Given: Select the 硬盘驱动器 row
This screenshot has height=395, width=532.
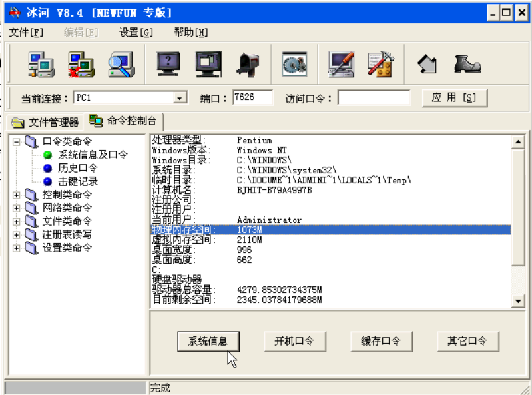Looking at the screenshot, I should point(331,280).
